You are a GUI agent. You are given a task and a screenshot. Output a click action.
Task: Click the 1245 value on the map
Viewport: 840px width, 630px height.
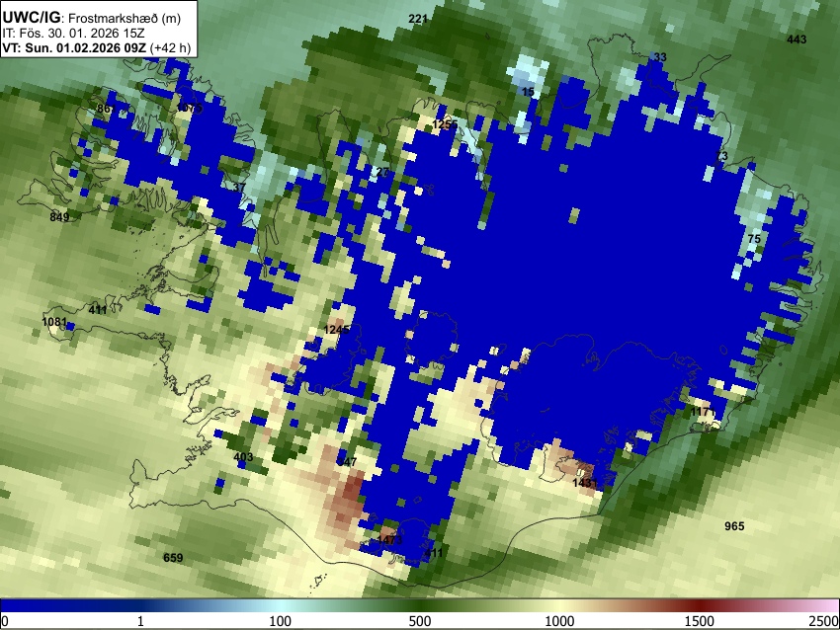click(x=336, y=329)
